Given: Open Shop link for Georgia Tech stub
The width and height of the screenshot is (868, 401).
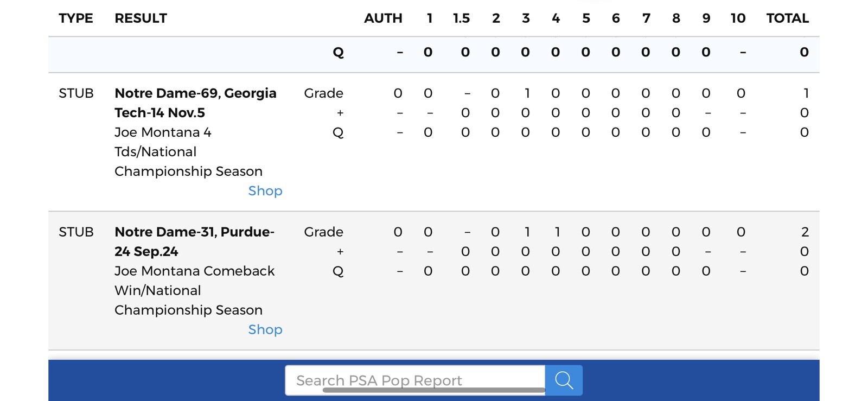Looking at the screenshot, I should coord(265,191).
